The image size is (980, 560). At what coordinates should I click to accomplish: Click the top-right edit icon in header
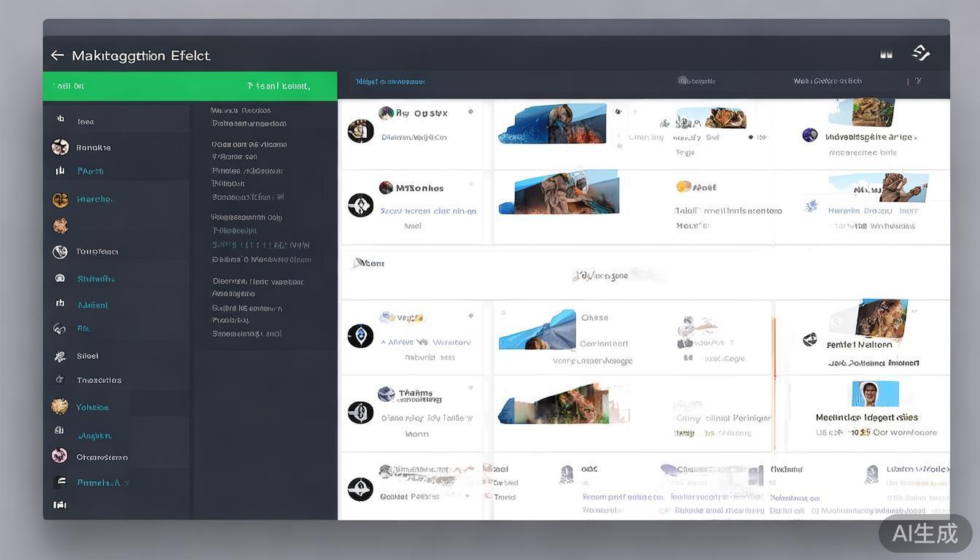[x=921, y=52]
